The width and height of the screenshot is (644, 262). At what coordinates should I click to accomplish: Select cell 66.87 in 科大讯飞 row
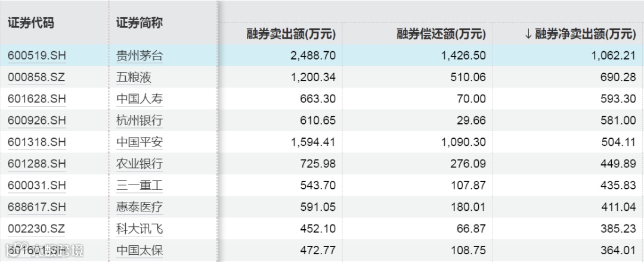[x=471, y=229]
